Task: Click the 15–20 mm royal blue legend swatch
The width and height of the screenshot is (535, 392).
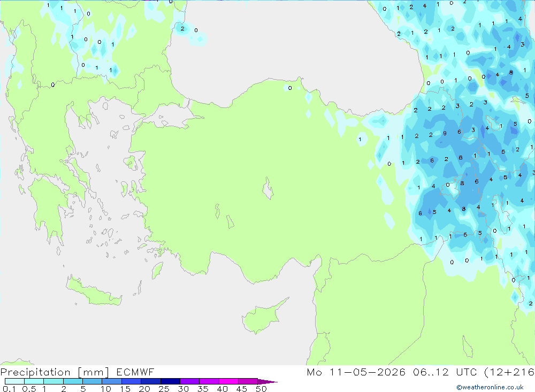Action: [x=132, y=381]
